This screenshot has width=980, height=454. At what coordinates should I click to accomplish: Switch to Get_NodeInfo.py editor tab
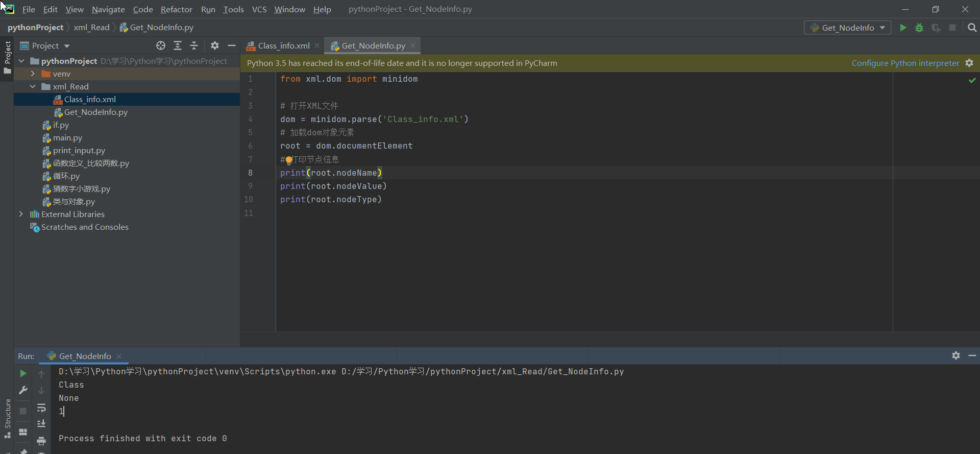[373, 45]
